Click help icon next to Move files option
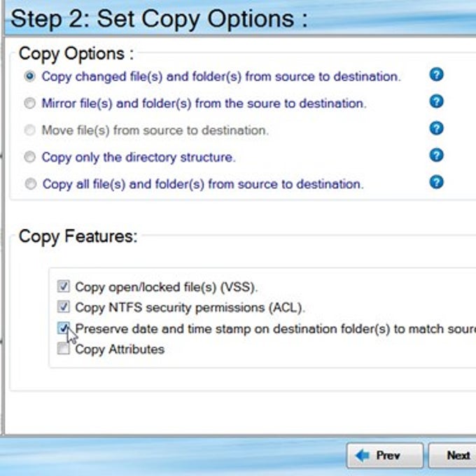 tap(436, 128)
